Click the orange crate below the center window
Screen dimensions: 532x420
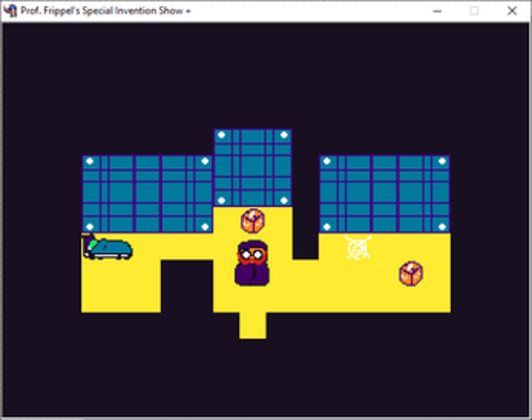(253, 221)
